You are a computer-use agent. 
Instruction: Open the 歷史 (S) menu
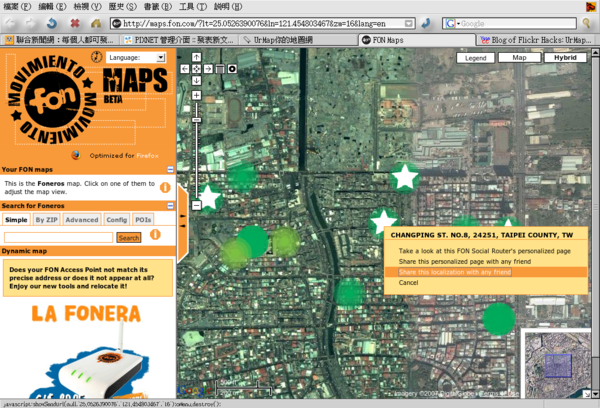pyautogui.click(x=122, y=7)
